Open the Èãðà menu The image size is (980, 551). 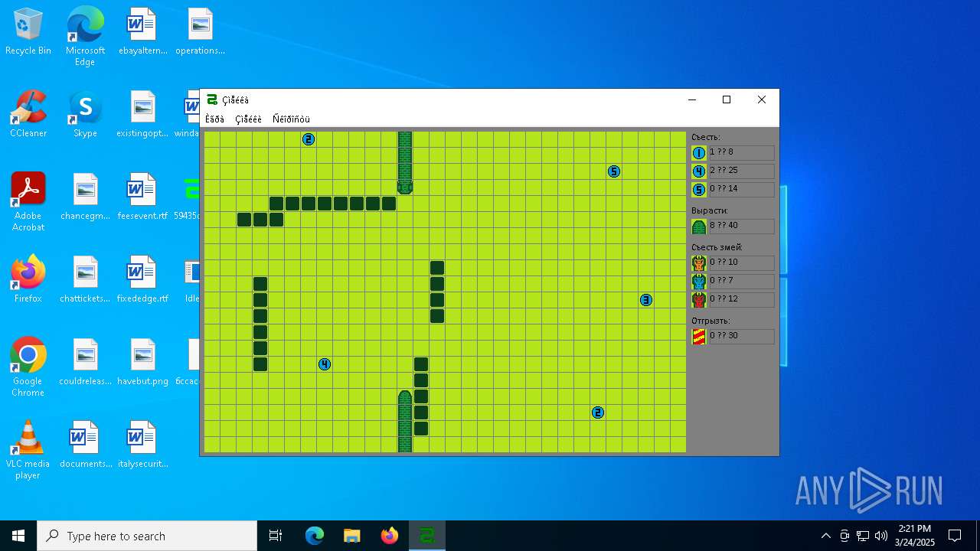[x=214, y=119]
